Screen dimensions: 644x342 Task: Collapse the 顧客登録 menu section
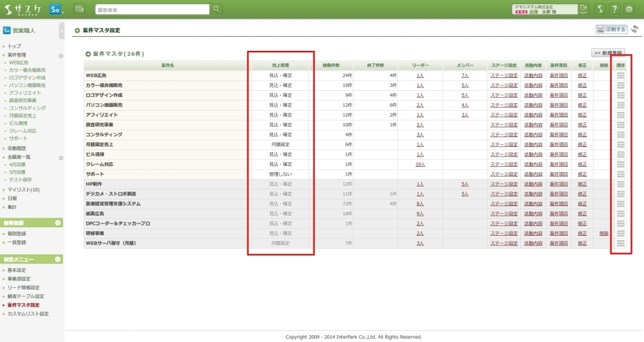pos(58,223)
